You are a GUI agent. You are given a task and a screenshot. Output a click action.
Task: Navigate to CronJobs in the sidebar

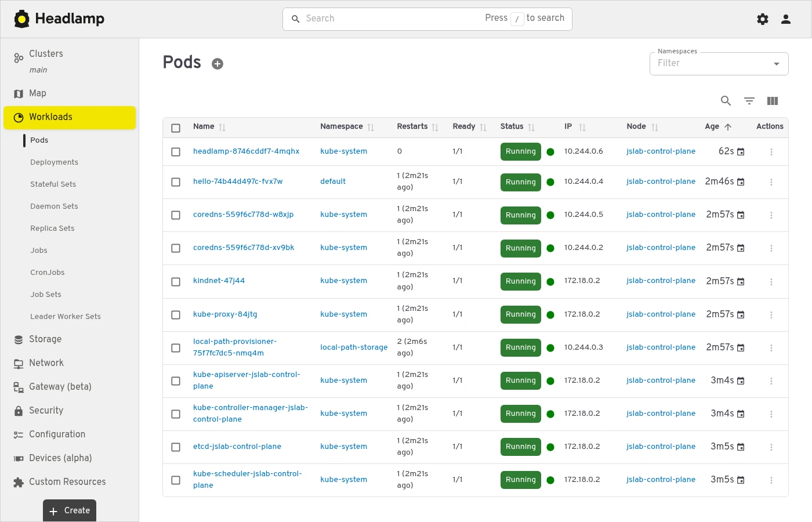click(48, 273)
